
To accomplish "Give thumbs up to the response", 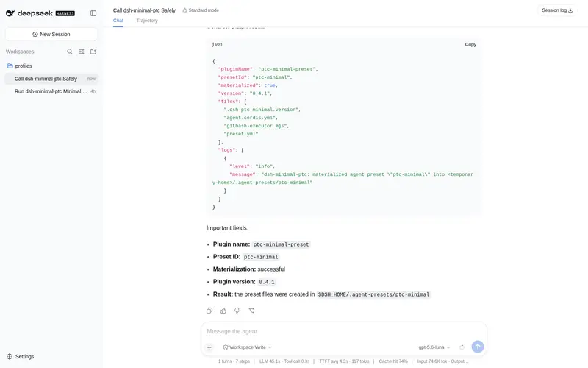I will (x=223, y=311).
